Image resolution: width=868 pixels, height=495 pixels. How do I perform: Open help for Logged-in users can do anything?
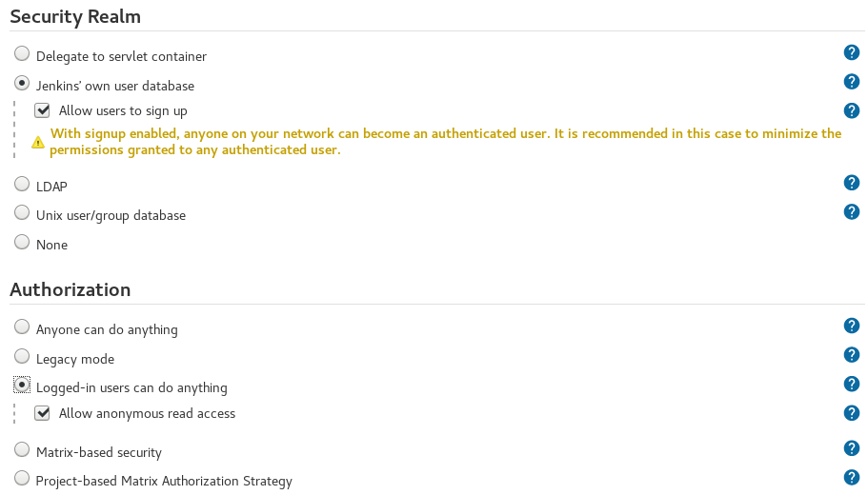852,384
